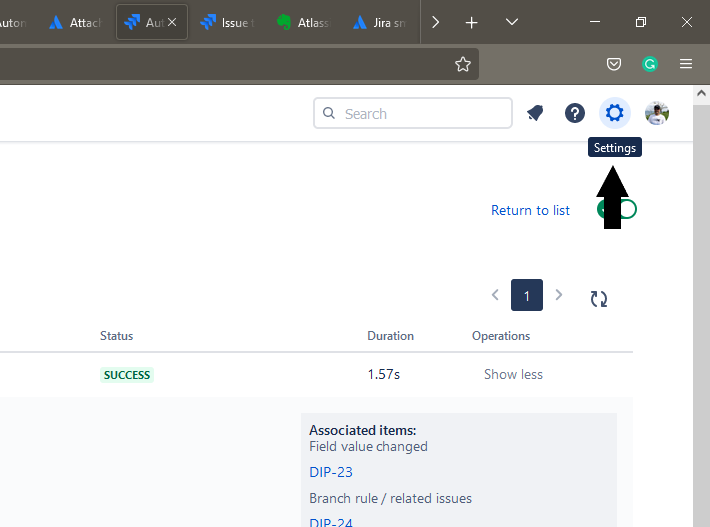The image size is (710, 527).
Task: Switch to the Attach browser tab
Action: (x=76, y=22)
